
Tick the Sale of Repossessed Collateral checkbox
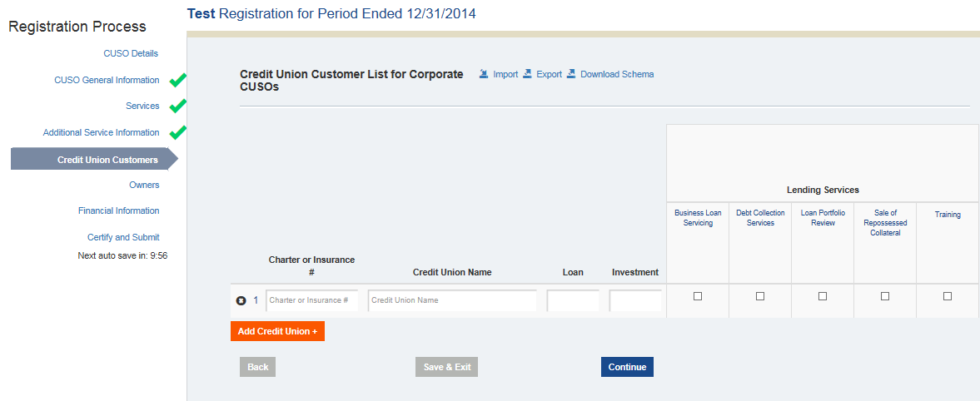[x=885, y=296]
